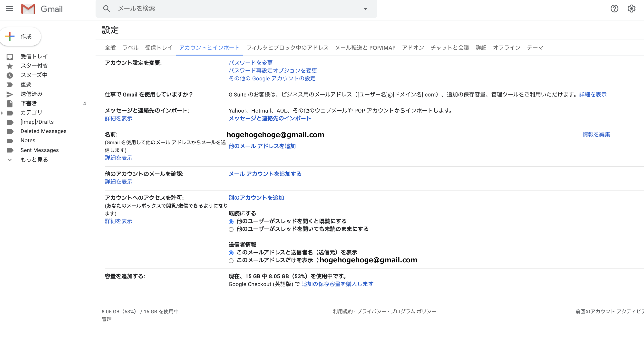The width and height of the screenshot is (644, 344).
Task: Open スター付き starred folder
Action: pos(34,66)
